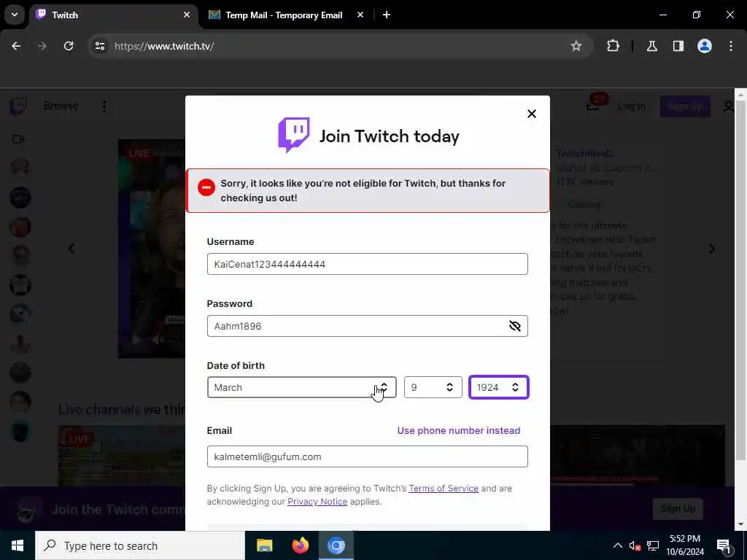
Task: Open File Explorer from taskbar
Action: (x=264, y=545)
